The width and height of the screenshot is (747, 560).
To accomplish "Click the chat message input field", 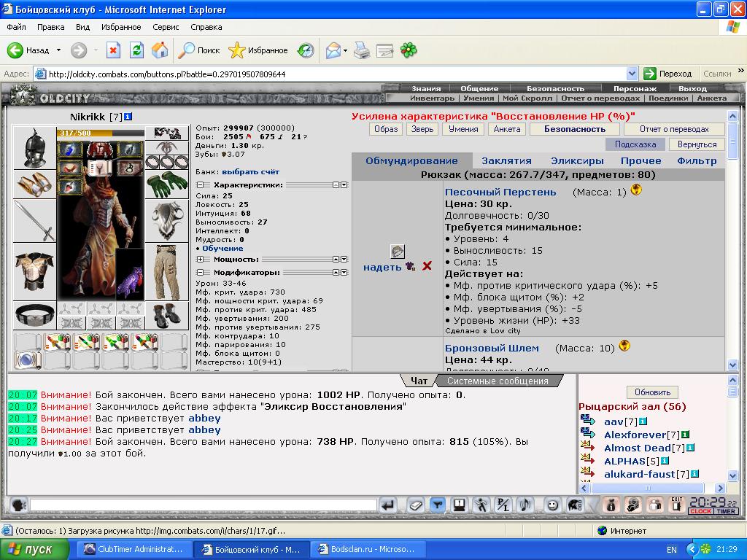I will point(204,505).
